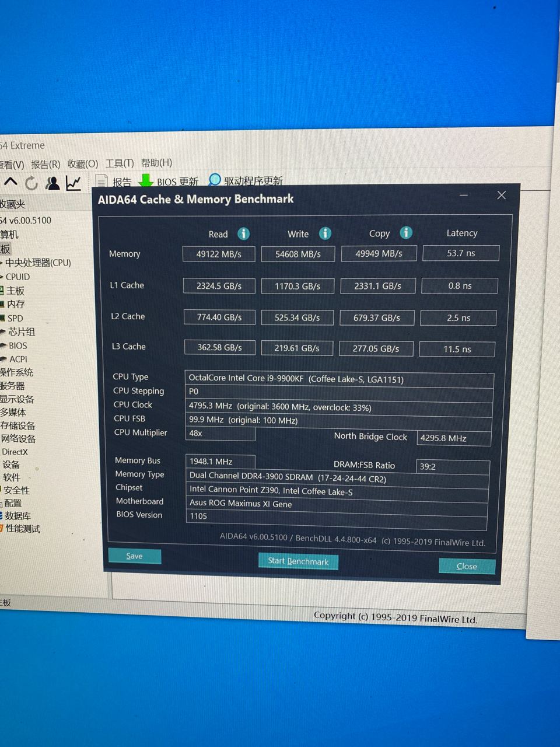Viewport: 560px width, 747px height.
Task: Open the 帮助(H) menu
Action: (156, 162)
